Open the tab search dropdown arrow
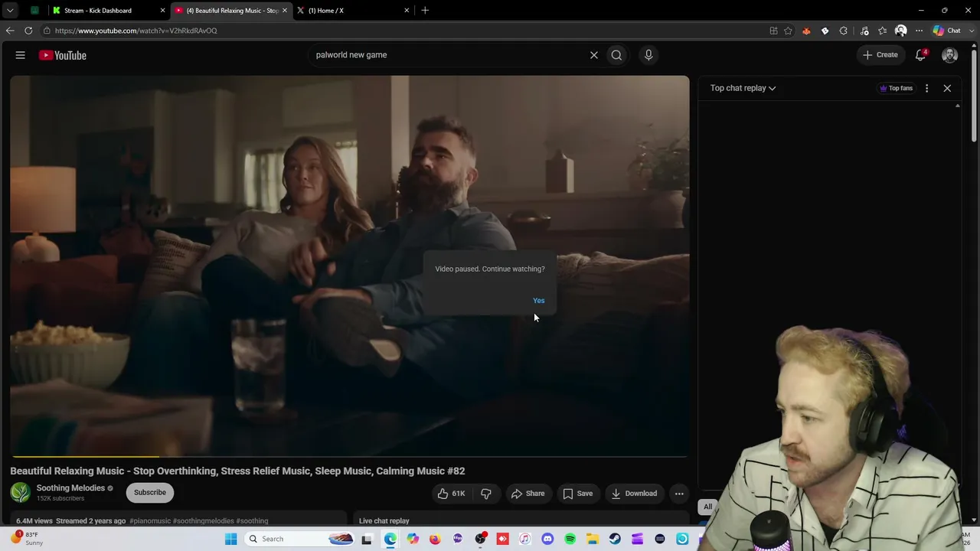Screen dimensions: 980x551 [10, 11]
